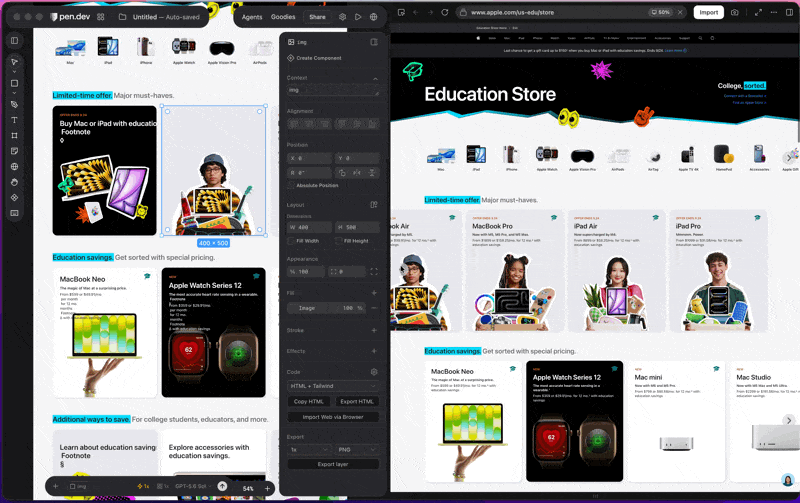
Task: Click individual corner radius icon
Action: click(x=374, y=272)
